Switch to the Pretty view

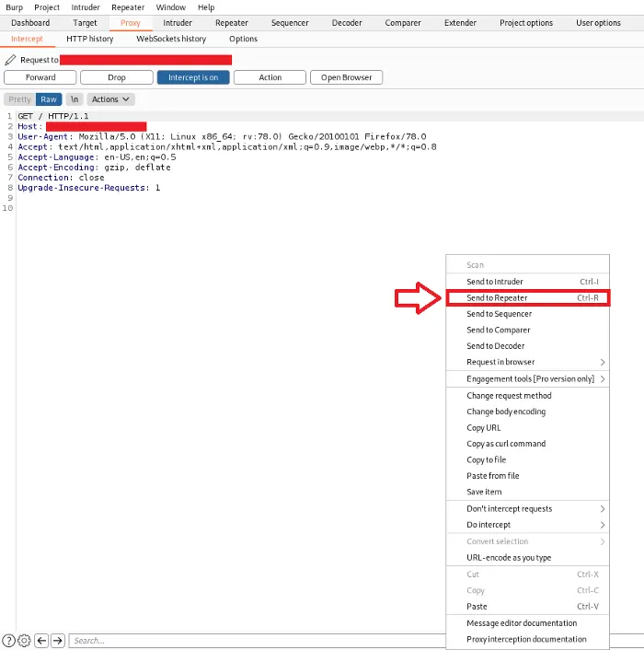click(19, 99)
